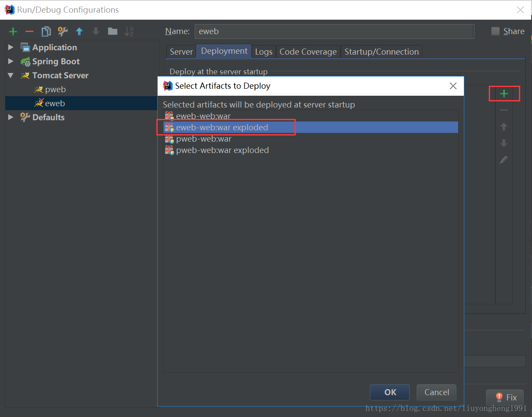Expand the Application node

pos(11,47)
